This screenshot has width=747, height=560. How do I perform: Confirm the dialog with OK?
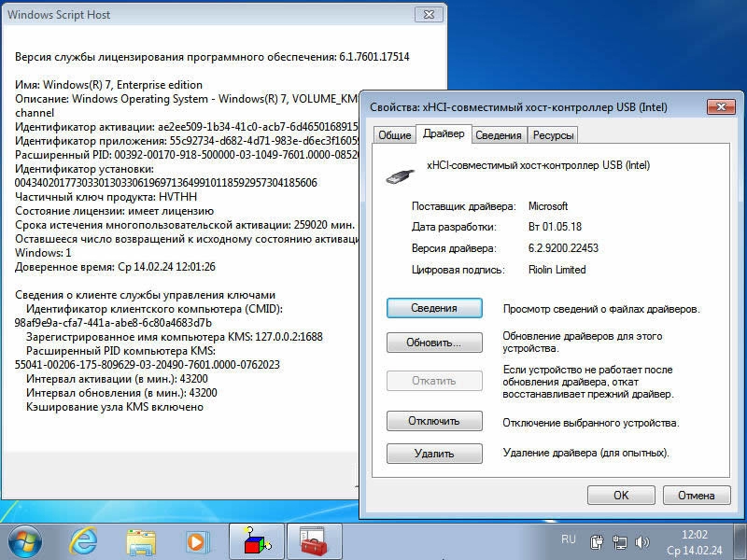point(620,496)
